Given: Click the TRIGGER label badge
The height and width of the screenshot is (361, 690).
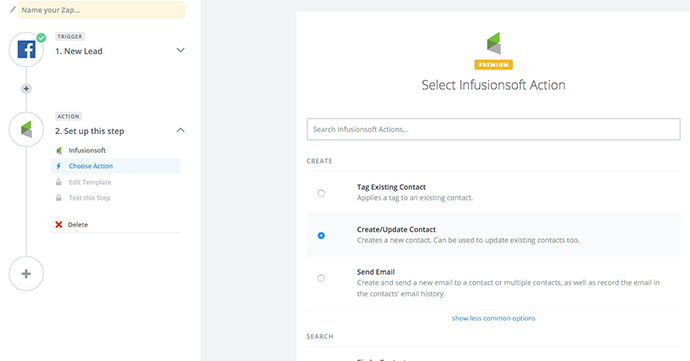Looking at the screenshot, I should 70,37.
